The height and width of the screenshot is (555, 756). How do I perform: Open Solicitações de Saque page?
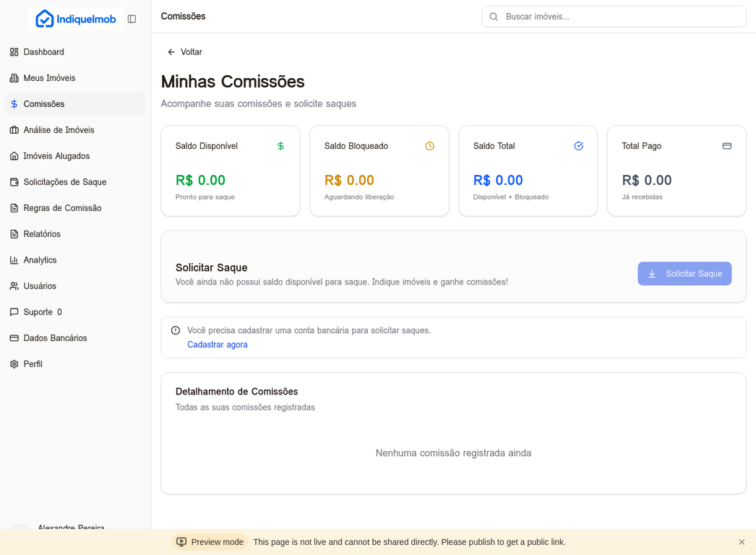click(64, 182)
